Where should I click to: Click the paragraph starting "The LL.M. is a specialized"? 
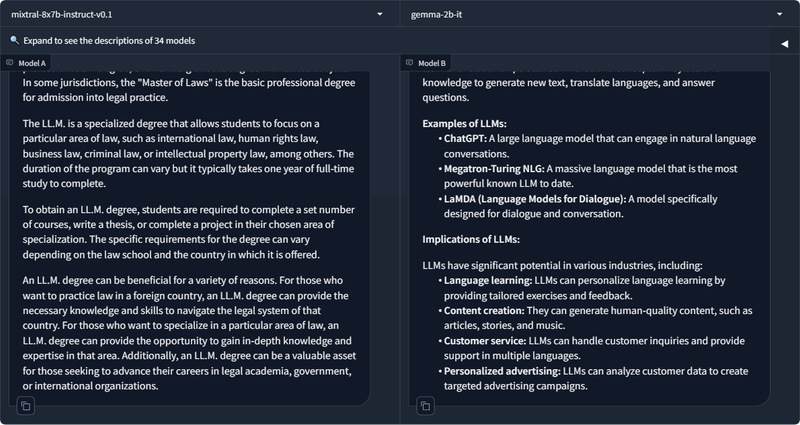(x=188, y=154)
